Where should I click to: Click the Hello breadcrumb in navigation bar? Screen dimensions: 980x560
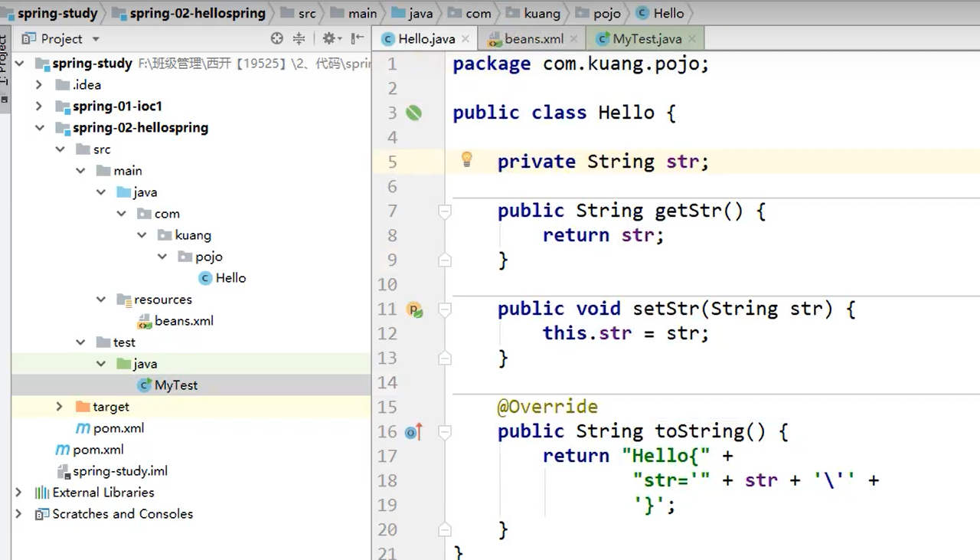(x=661, y=13)
